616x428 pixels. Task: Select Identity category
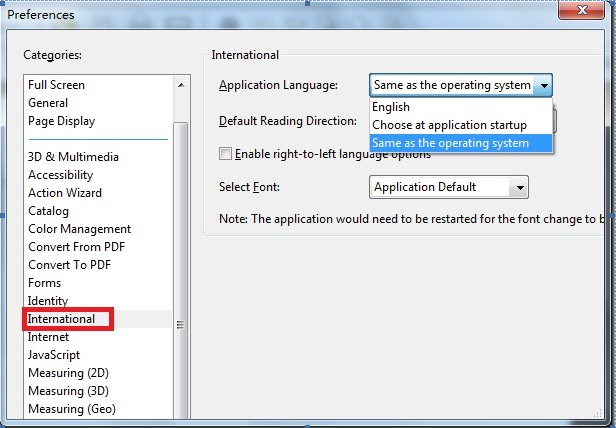click(48, 301)
